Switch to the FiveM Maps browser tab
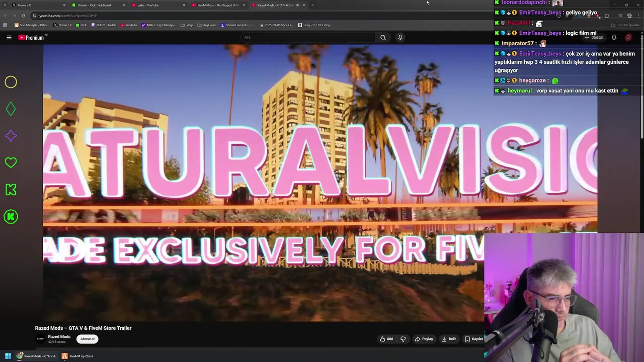Viewport: 644px width, 362px height. tap(218, 5)
